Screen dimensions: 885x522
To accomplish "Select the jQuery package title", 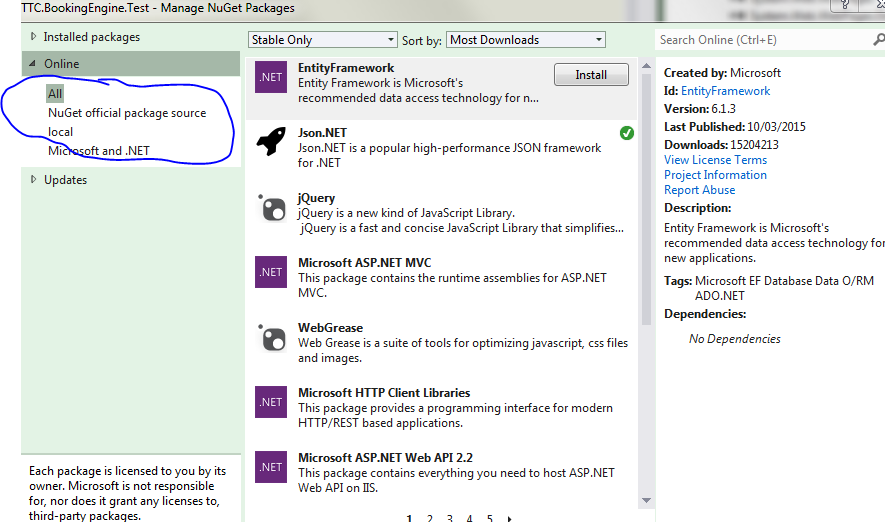I will click(x=316, y=198).
